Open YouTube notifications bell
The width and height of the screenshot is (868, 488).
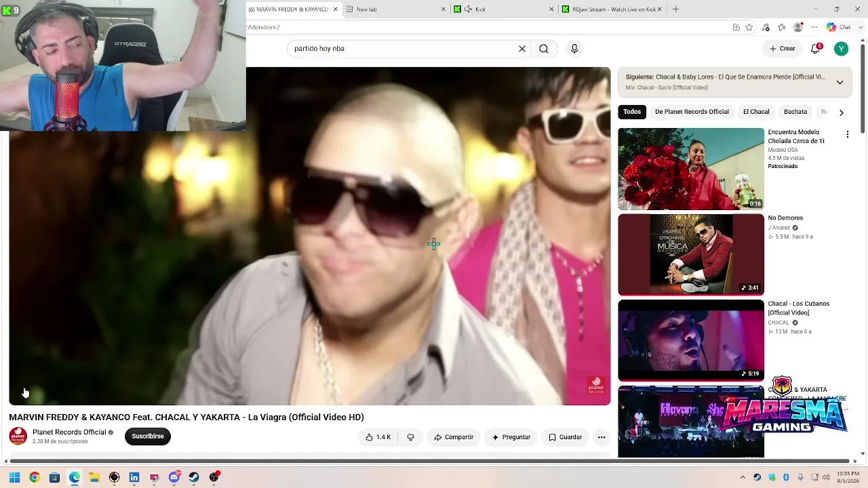click(816, 49)
